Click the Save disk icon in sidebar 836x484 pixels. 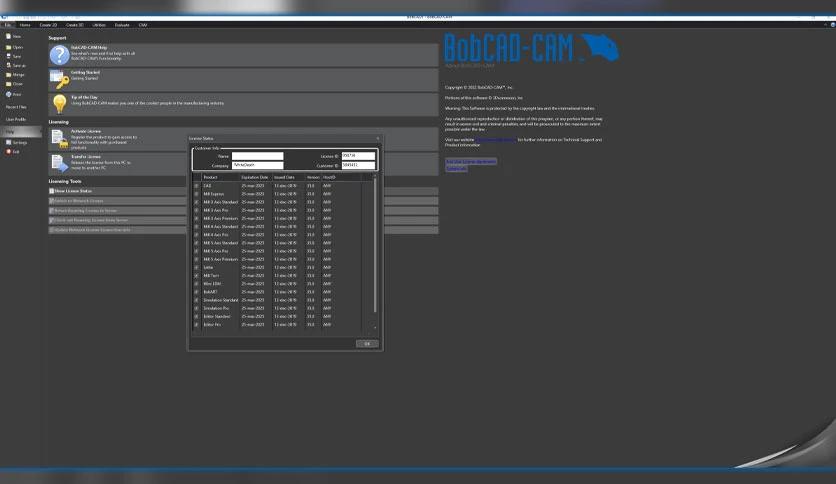[x=9, y=56]
